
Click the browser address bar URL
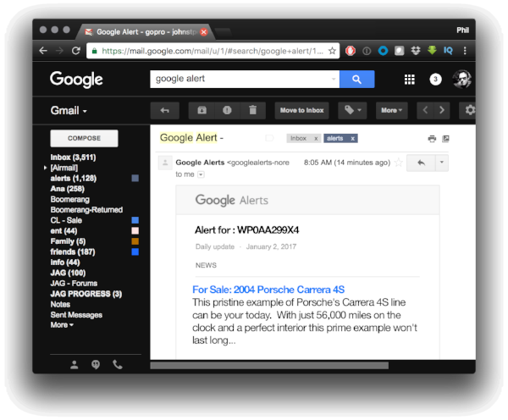click(213, 51)
